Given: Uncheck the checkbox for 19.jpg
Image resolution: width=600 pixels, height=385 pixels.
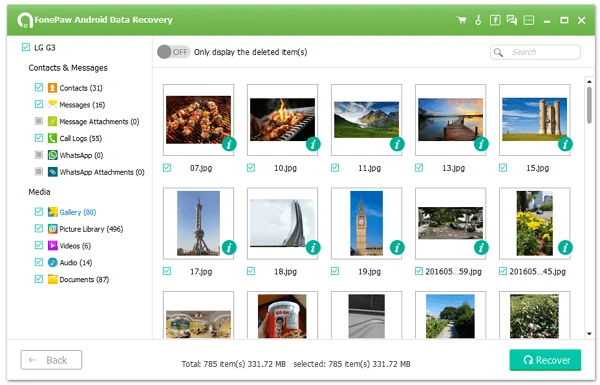Looking at the screenshot, I should point(335,271).
